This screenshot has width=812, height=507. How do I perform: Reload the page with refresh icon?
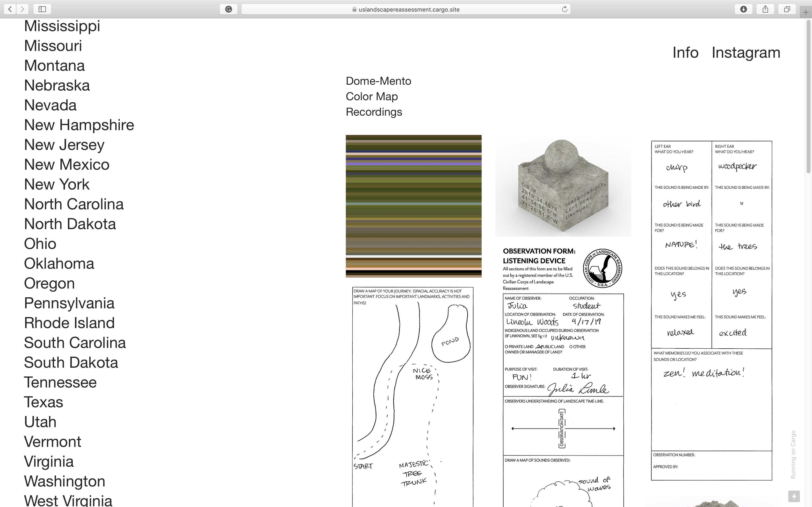click(x=564, y=9)
